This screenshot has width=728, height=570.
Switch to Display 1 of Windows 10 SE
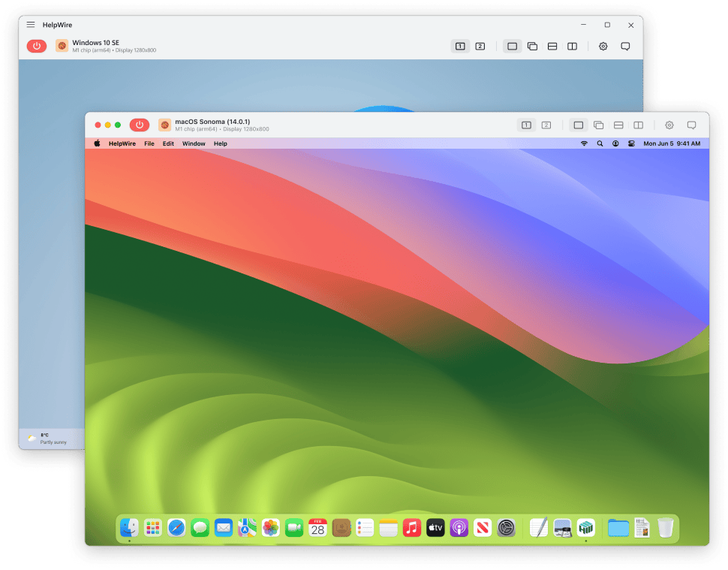click(460, 46)
